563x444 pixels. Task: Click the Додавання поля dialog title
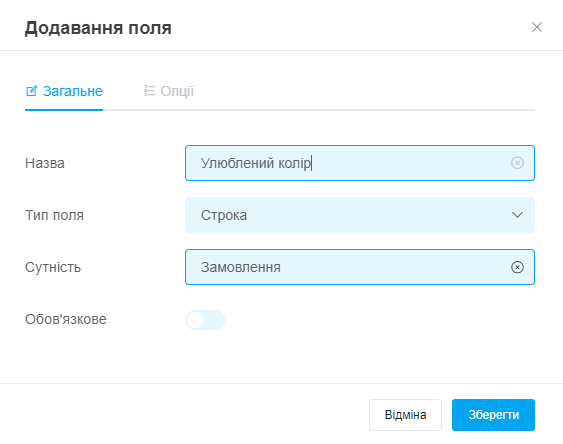98,28
